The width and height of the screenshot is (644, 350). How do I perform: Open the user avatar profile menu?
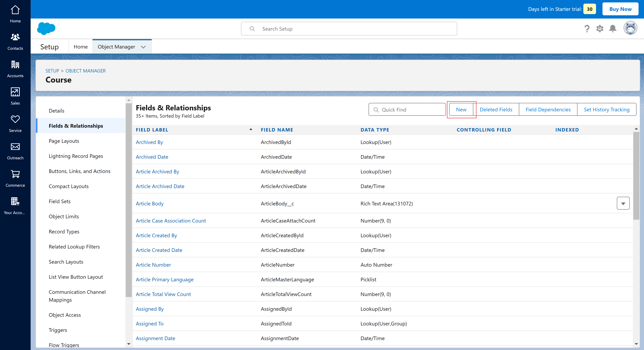(x=630, y=28)
